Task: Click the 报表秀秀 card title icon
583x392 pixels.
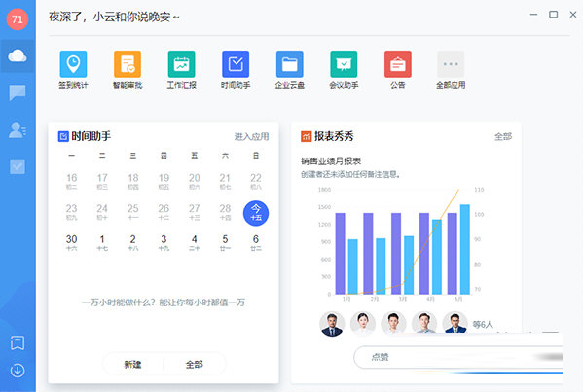Action: tap(306, 136)
